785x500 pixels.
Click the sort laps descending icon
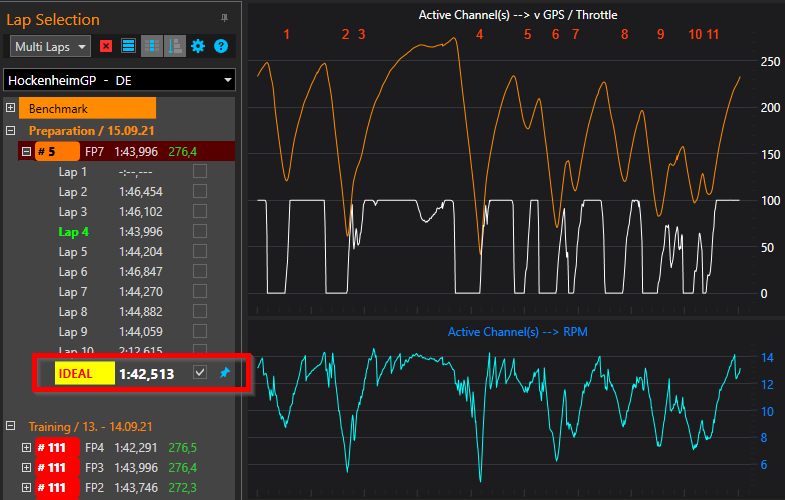pyautogui.click(x=174, y=46)
